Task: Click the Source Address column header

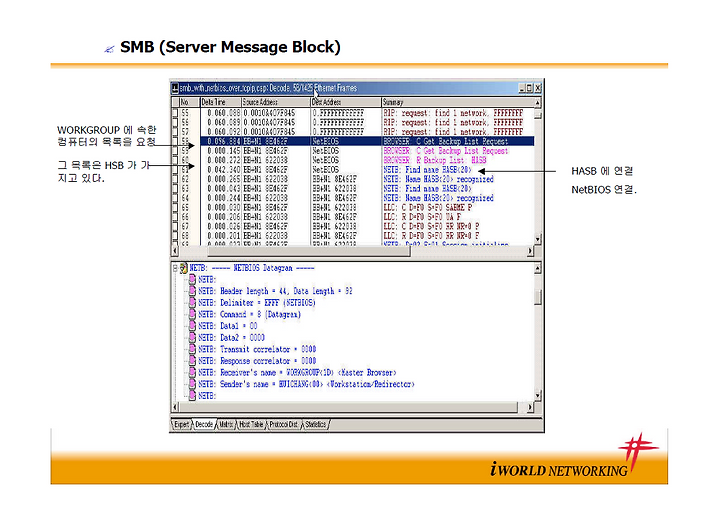Action: pos(276,102)
